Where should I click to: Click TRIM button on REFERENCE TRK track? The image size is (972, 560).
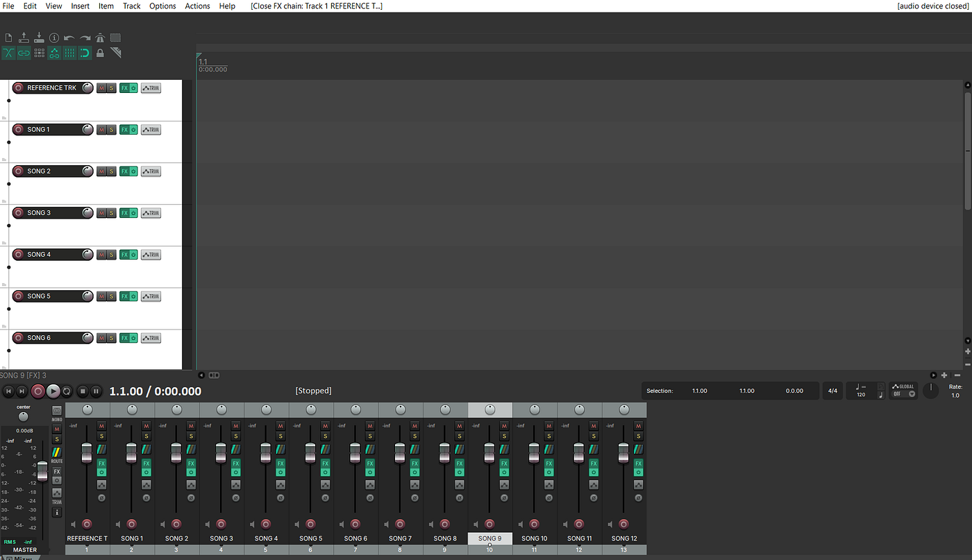point(151,88)
